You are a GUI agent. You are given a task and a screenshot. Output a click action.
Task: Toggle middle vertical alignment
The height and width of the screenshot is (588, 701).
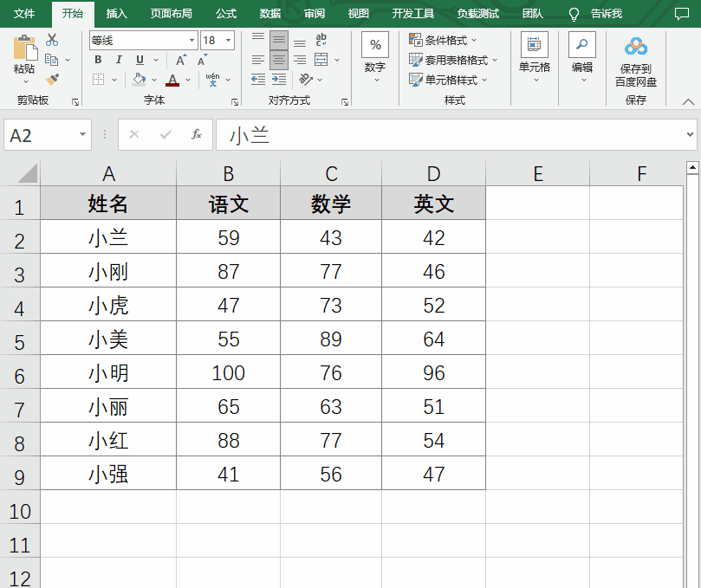[279, 40]
